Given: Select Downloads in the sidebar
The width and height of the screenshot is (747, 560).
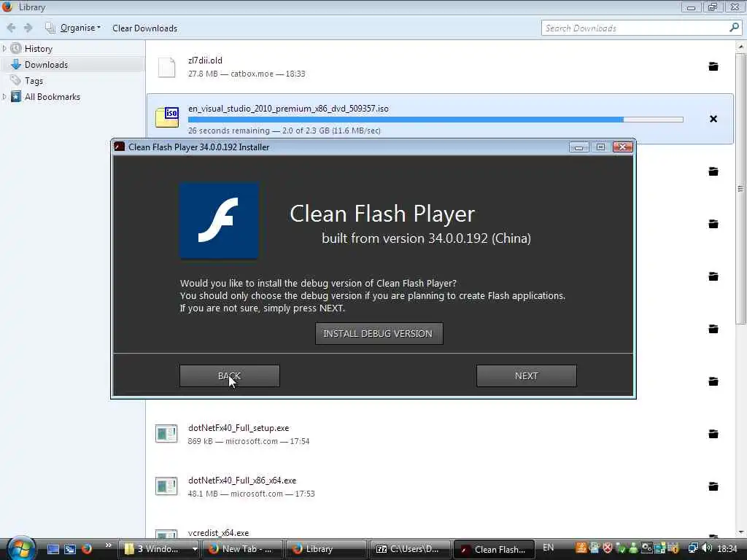Looking at the screenshot, I should [46, 65].
